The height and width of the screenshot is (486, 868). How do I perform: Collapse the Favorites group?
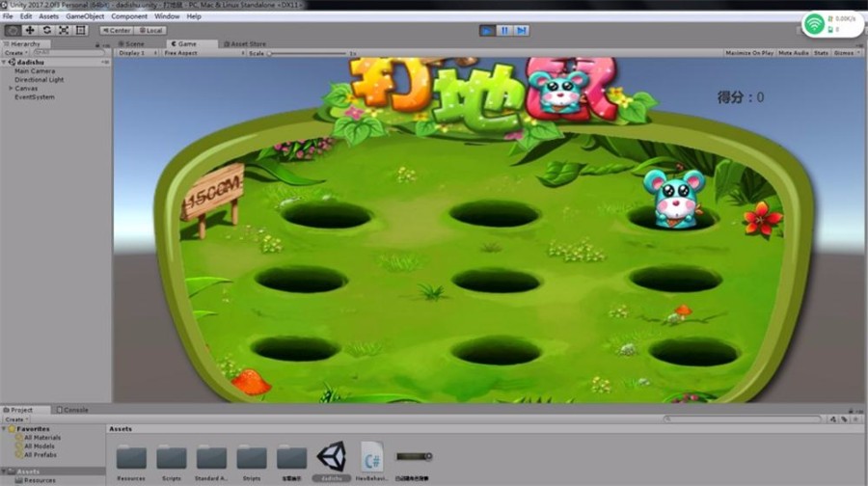click(5, 429)
